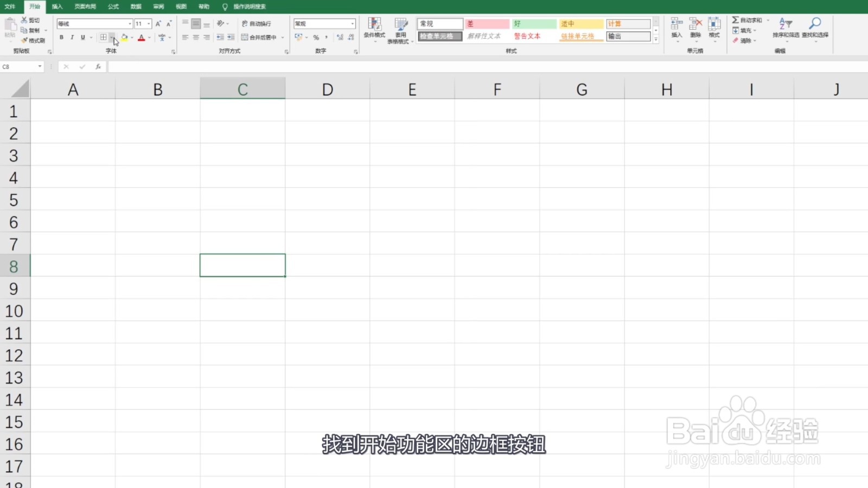The height and width of the screenshot is (488, 868).
Task: Open Format as Table (套用表格格式)
Action: coord(401,30)
